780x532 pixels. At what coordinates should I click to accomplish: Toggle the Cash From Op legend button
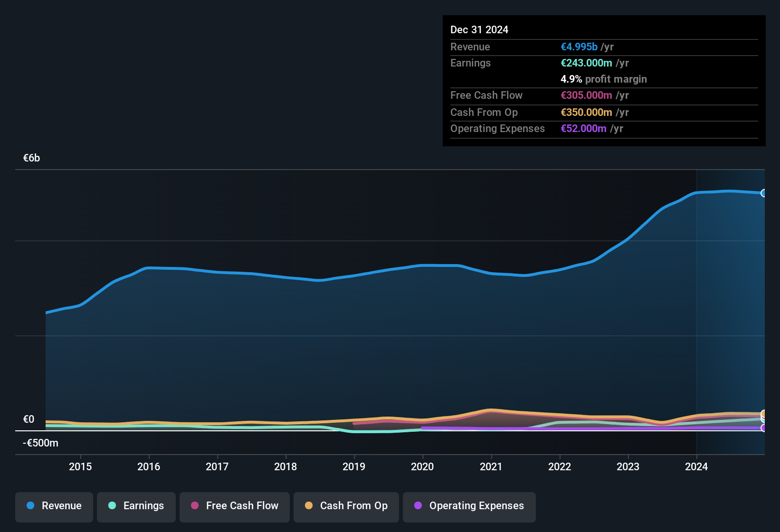coord(346,507)
